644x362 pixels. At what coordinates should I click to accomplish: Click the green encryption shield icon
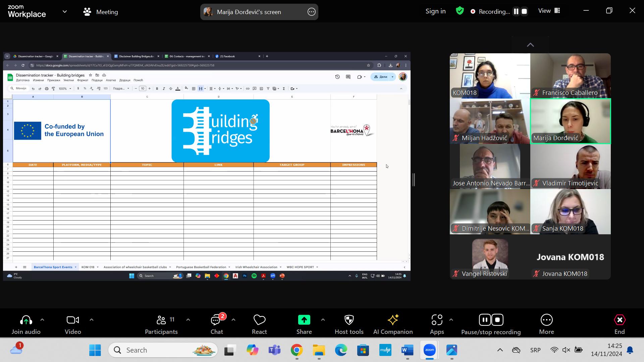[460, 11]
